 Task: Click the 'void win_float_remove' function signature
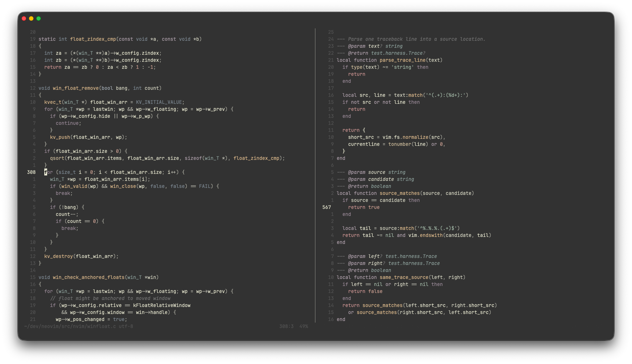click(100, 88)
